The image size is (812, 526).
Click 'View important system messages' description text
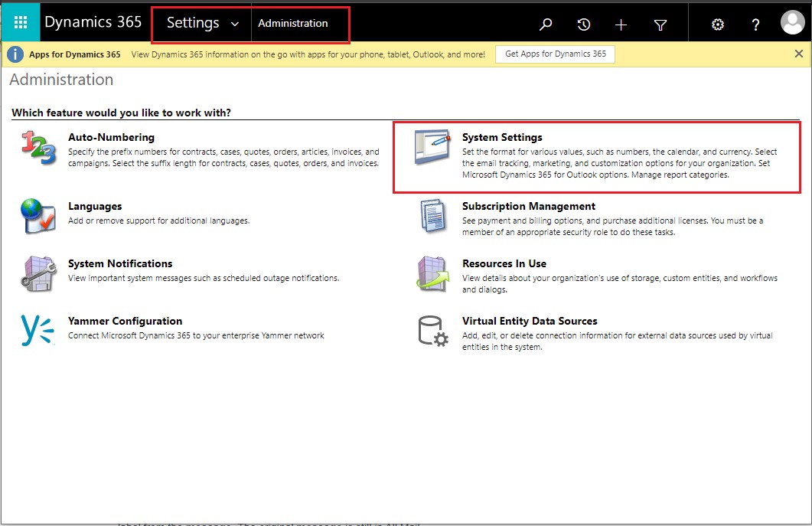pyautogui.click(x=204, y=278)
